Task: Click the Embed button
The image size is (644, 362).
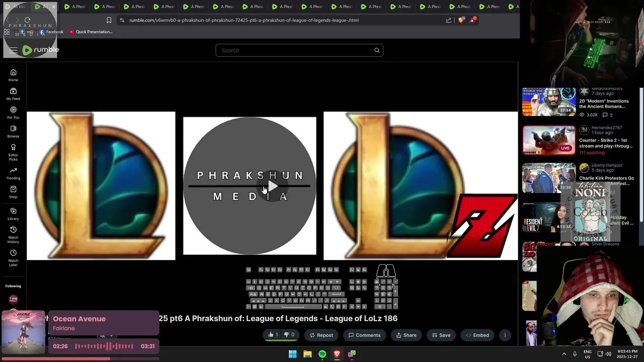Action: 477,335
